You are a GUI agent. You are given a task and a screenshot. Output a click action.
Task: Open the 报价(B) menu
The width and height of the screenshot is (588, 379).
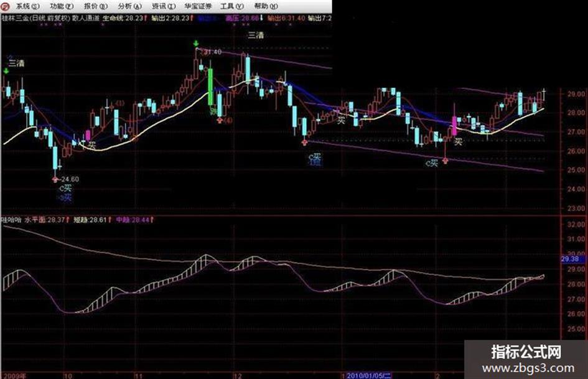[x=96, y=6]
